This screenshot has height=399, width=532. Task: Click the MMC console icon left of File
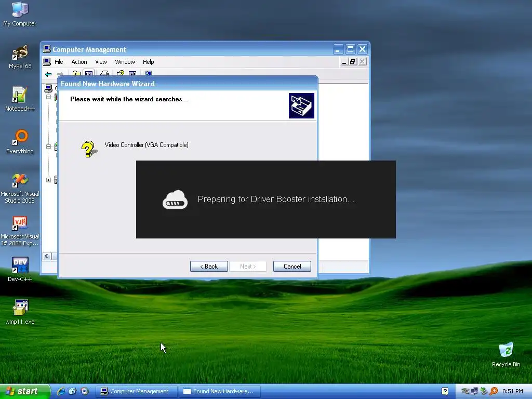point(47,62)
